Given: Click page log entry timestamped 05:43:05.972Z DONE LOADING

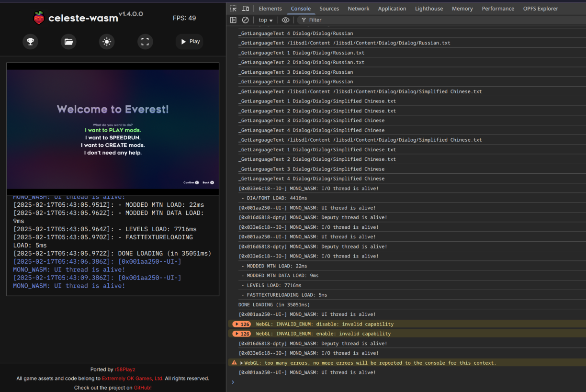Looking at the screenshot, I should click(112, 253).
